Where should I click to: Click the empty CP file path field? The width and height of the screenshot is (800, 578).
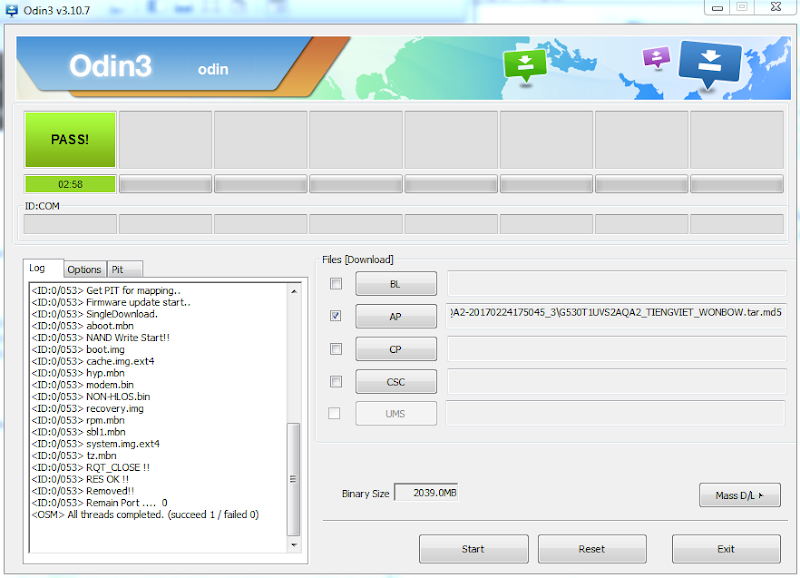tap(616, 349)
